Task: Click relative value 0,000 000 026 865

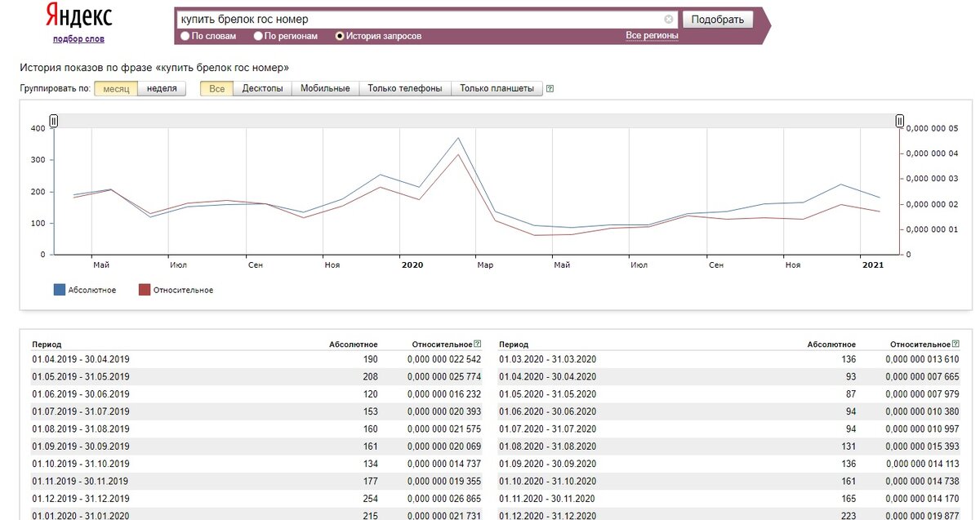Action: (x=443, y=499)
